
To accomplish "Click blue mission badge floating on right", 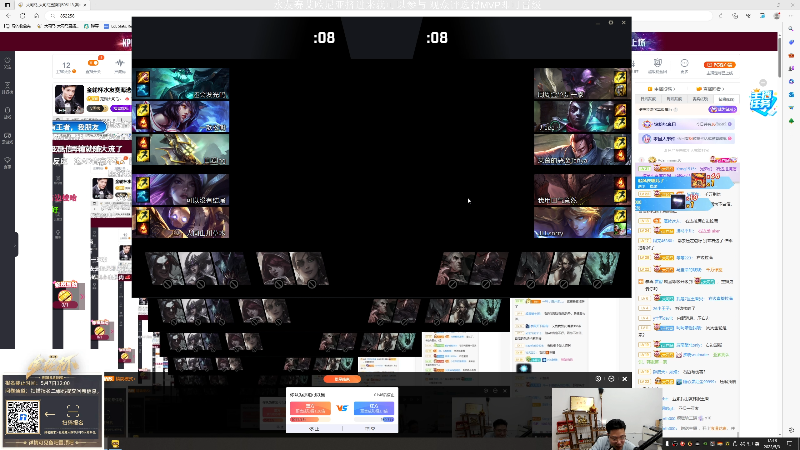I will (762, 101).
